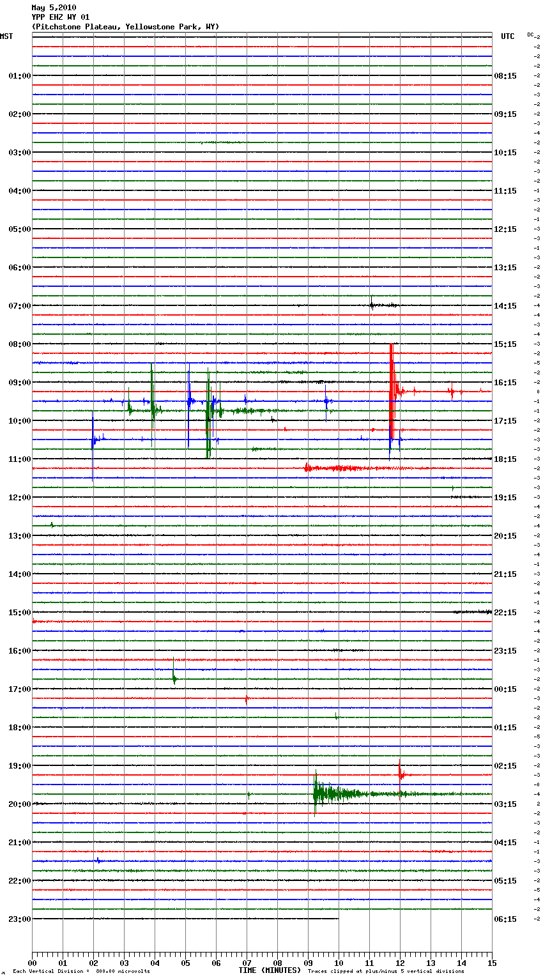The width and height of the screenshot is (543, 980).
Task: Click the 04:00 MST row label
Action: click(x=20, y=191)
